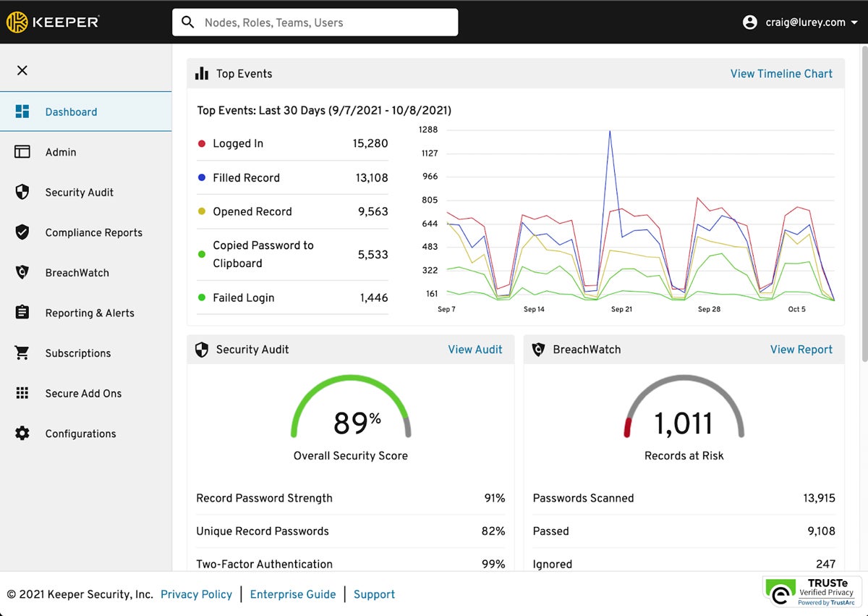Click the Admin panel icon

pos(22,152)
